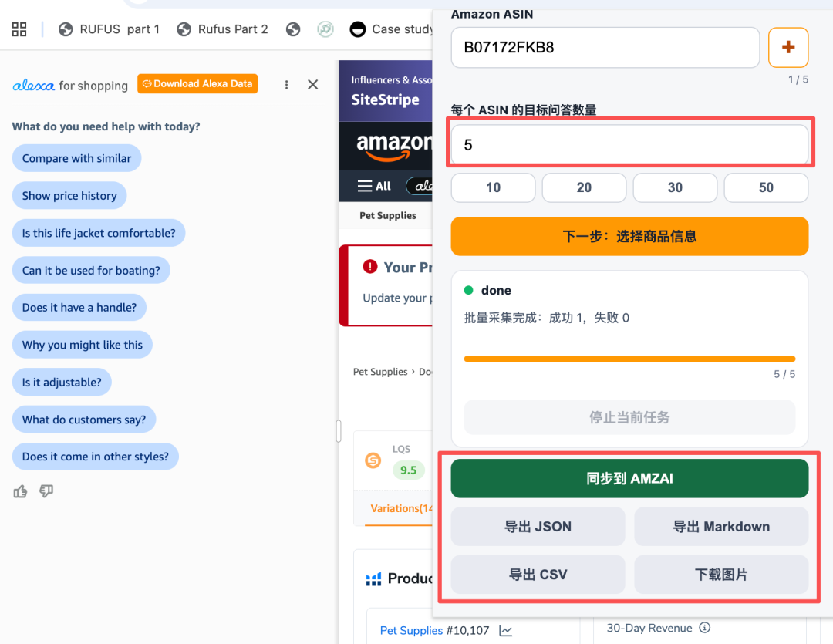This screenshot has width=833, height=644.
Task: Open the Pet Supplies sub-navigation item
Action: 388,215
